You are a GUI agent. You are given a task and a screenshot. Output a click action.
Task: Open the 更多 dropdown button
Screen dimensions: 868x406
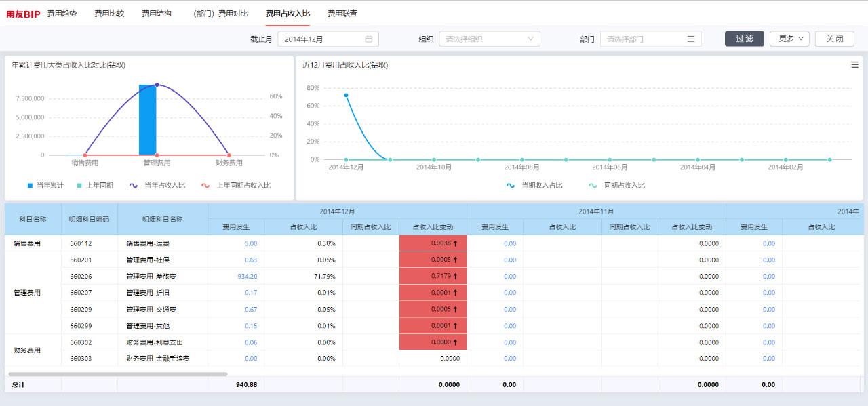[x=790, y=39]
